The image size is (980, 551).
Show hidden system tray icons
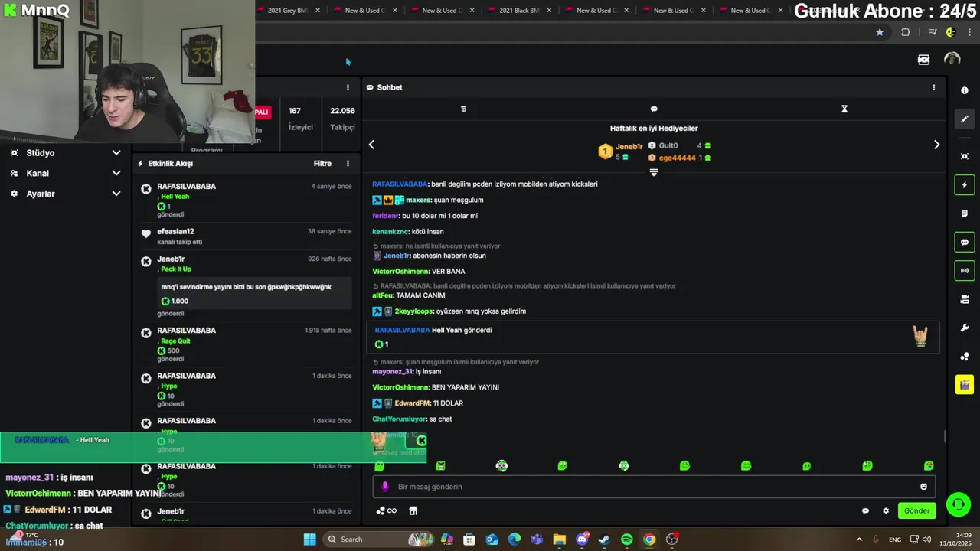click(858, 540)
